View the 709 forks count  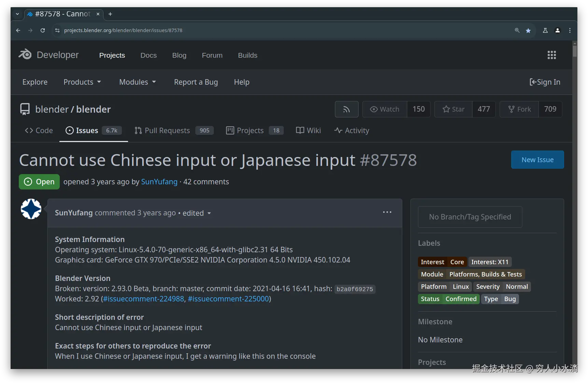550,109
